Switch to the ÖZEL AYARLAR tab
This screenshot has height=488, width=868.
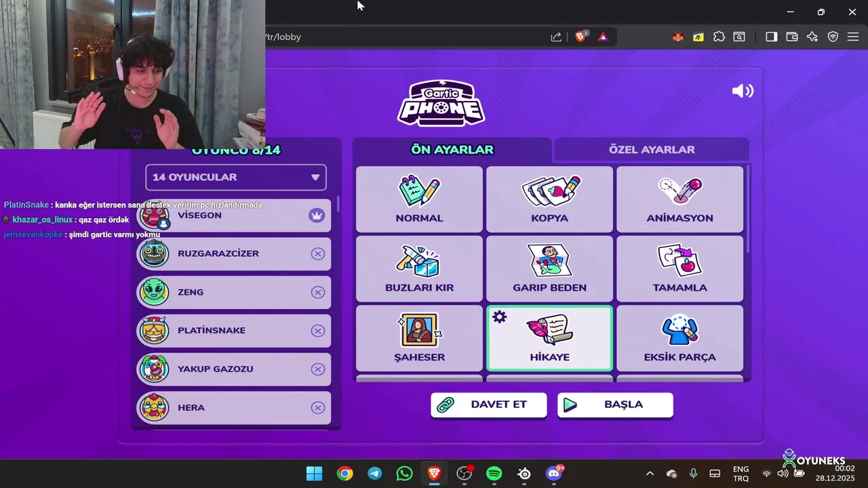(x=652, y=149)
